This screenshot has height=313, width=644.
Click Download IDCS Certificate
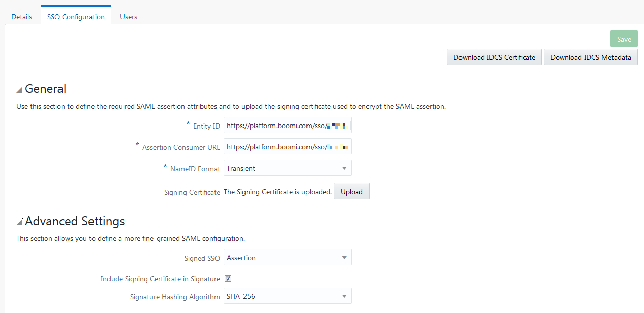coord(494,57)
